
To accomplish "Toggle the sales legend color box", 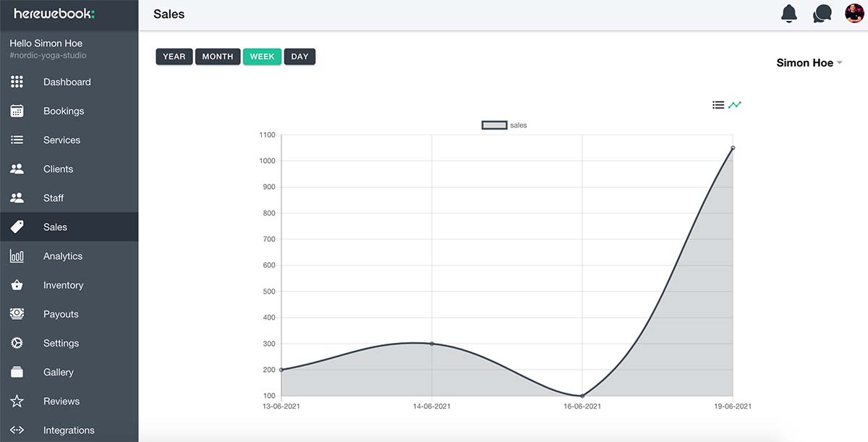I will point(494,125).
